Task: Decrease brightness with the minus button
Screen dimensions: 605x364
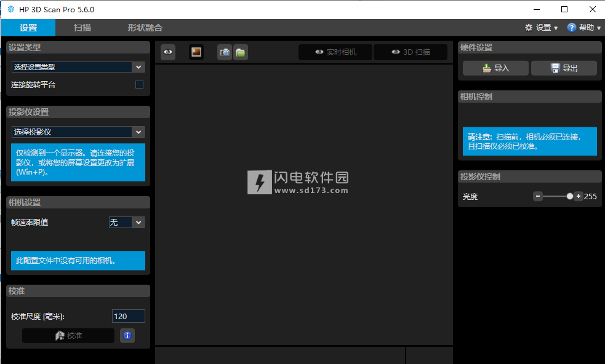Action: pos(538,196)
